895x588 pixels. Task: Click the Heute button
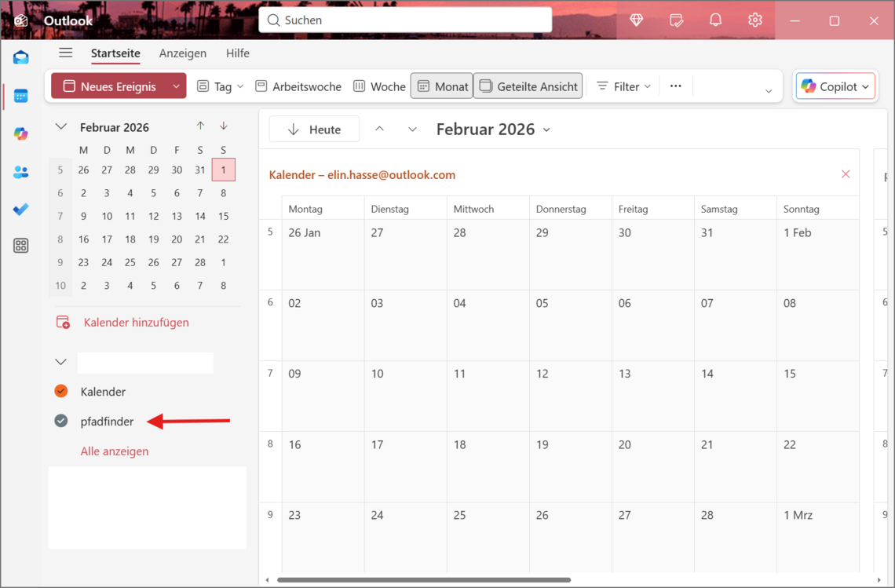[x=314, y=130]
